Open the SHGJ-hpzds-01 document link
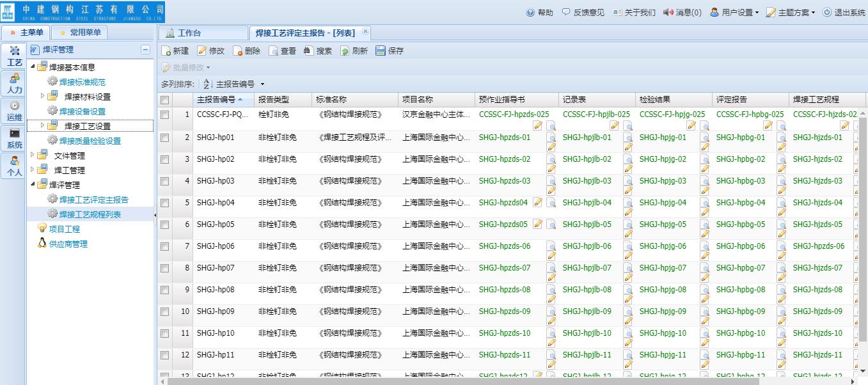Screen dimensions: 868x385 point(505,137)
